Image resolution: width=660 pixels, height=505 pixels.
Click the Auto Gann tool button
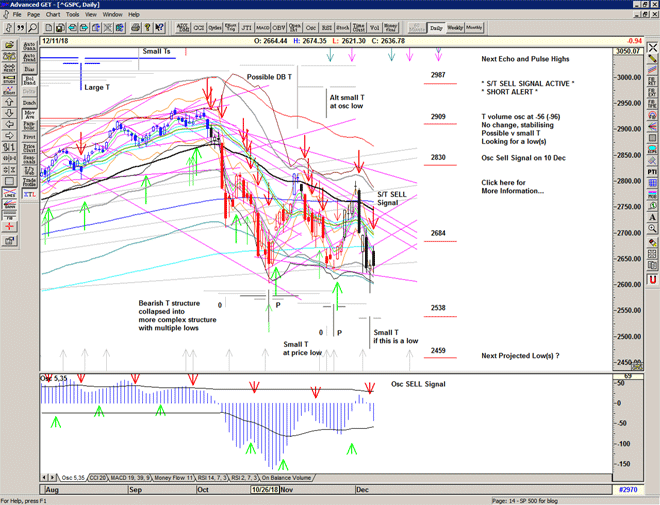click(28, 46)
